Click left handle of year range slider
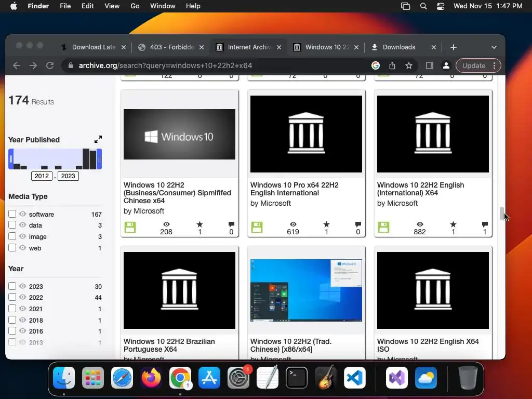The height and width of the screenshot is (399, 532). 11,159
